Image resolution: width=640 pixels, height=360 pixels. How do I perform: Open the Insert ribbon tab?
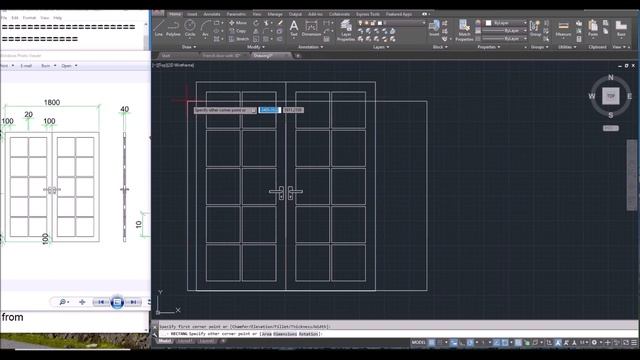tap(192, 14)
